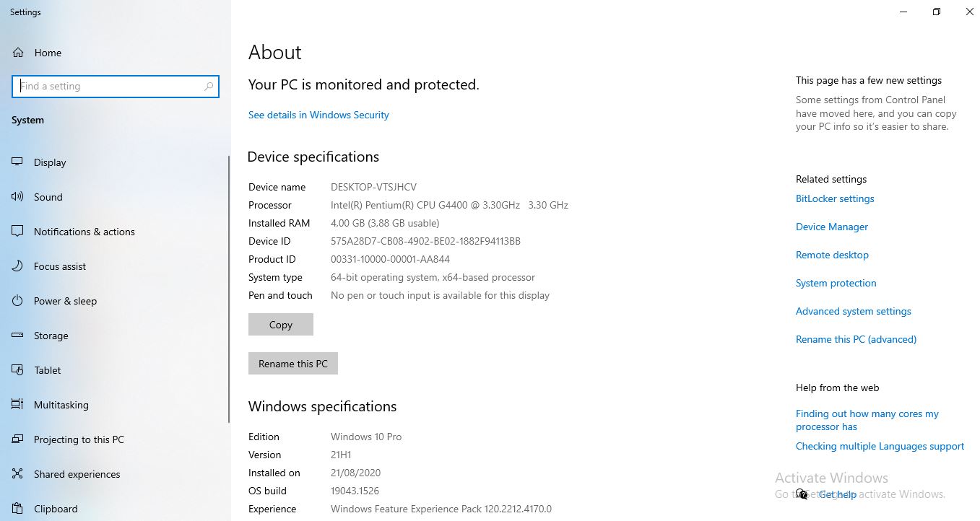The height and width of the screenshot is (521, 980).
Task: Open See details in Windows Security
Action: [318, 115]
